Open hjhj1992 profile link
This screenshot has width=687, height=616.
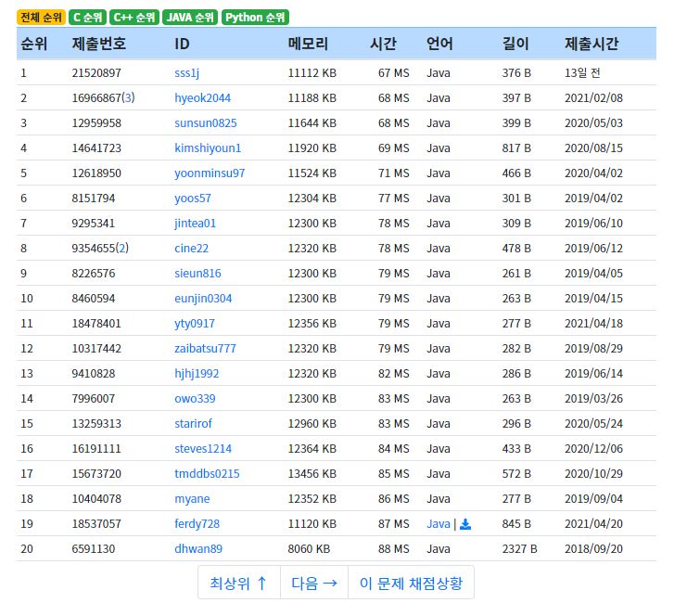tap(197, 373)
